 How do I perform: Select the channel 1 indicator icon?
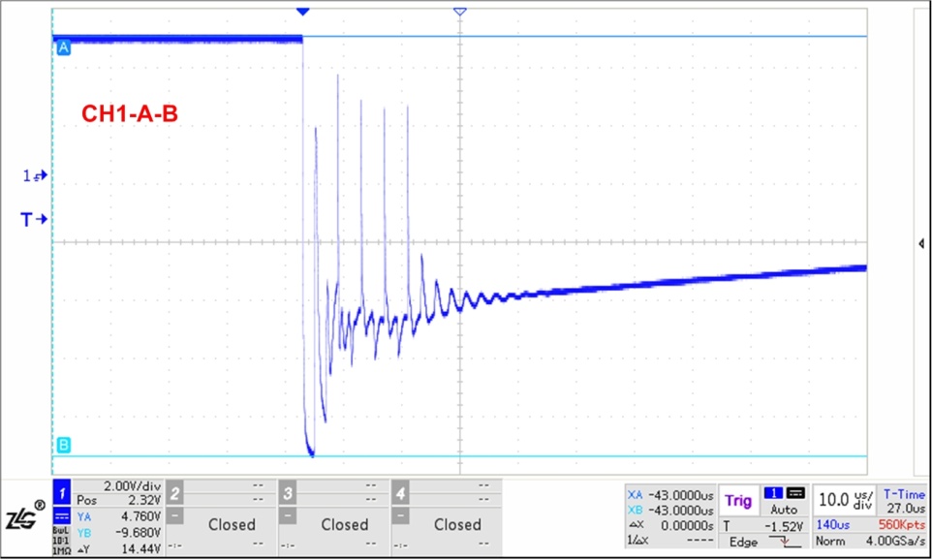[61, 492]
